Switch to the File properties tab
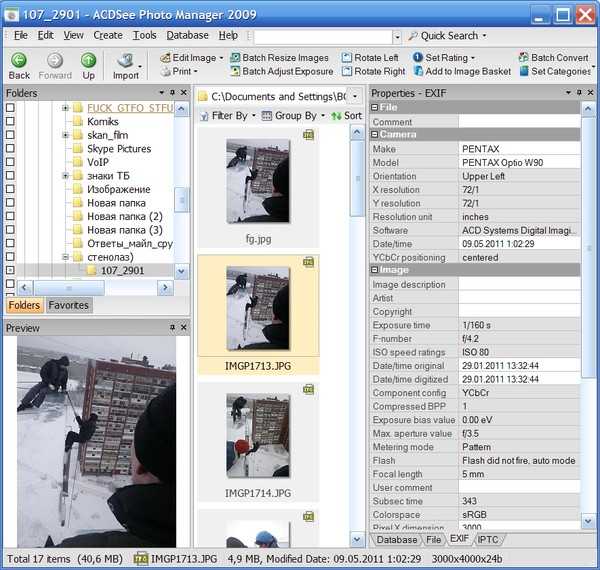Screen dimensions: 600x570 (x=434, y=539)
